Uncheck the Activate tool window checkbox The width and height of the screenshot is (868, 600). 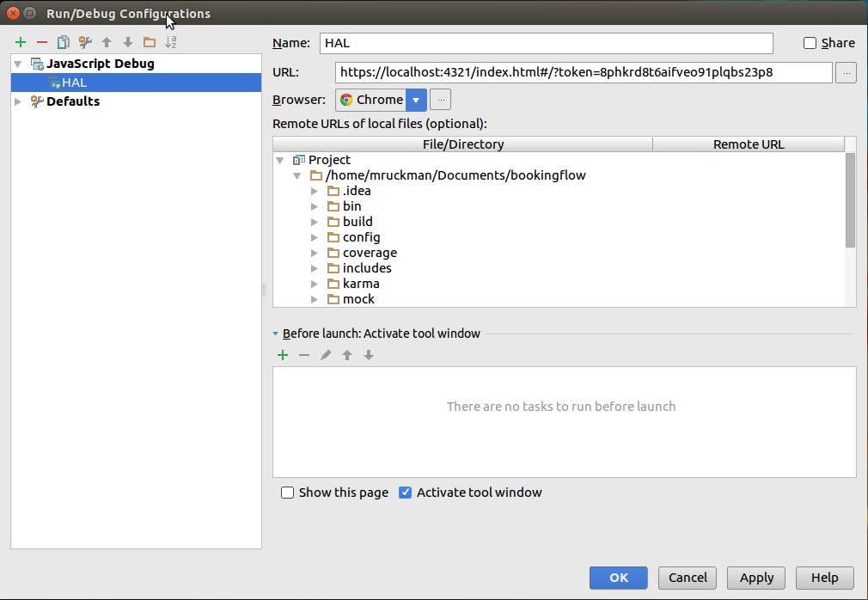coord(406,493)
